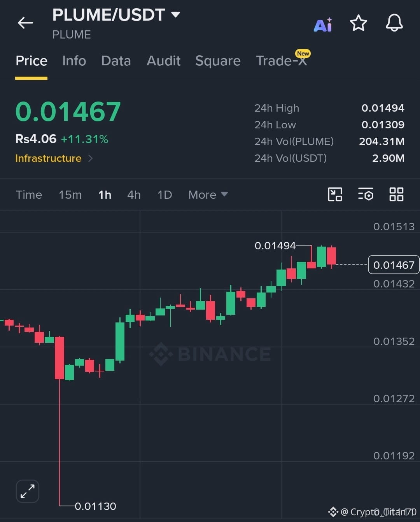Select the 4h timeframe

click(134, 194)
